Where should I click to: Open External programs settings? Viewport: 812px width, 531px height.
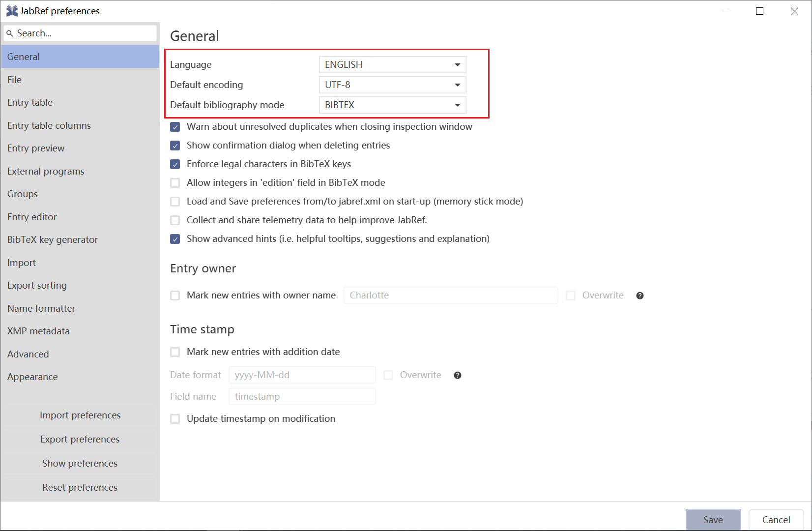80,171
